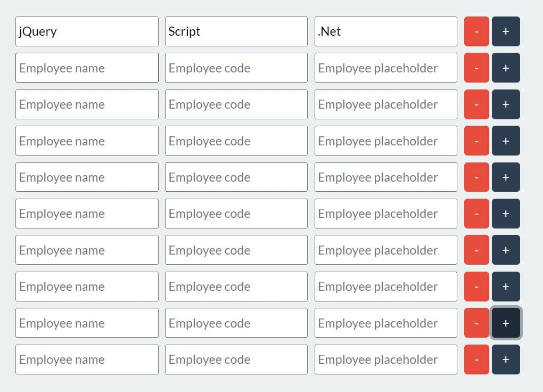Click the minus button in the ninth row
The width and height of the screenshot is (543, 392).
click(x=476, y=323)
